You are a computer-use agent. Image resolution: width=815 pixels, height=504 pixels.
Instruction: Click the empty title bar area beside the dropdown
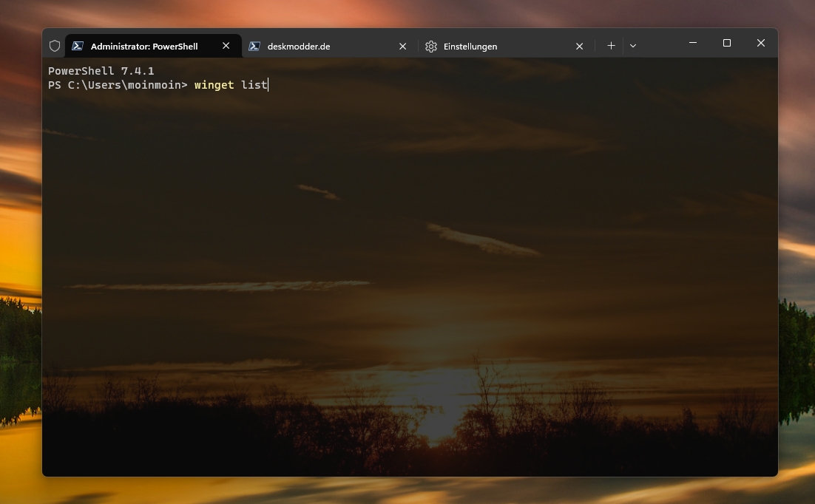[658, 44]
